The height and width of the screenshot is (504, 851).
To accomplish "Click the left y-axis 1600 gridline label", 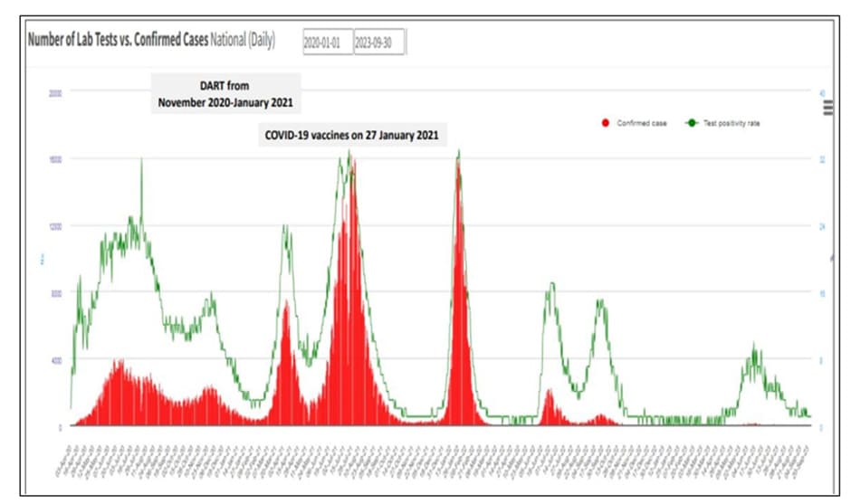I will [54, 159].
